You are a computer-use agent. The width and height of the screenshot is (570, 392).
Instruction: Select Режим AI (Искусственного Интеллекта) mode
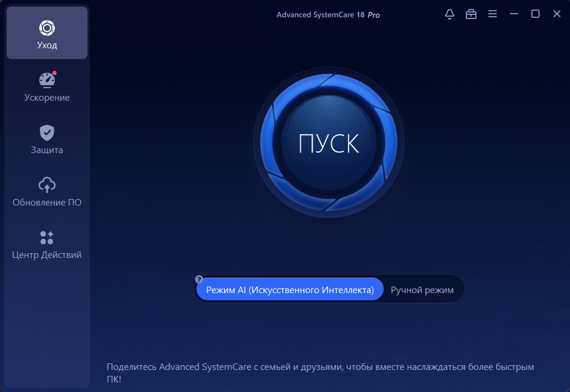pyautogui.click(x=289, y=290)
